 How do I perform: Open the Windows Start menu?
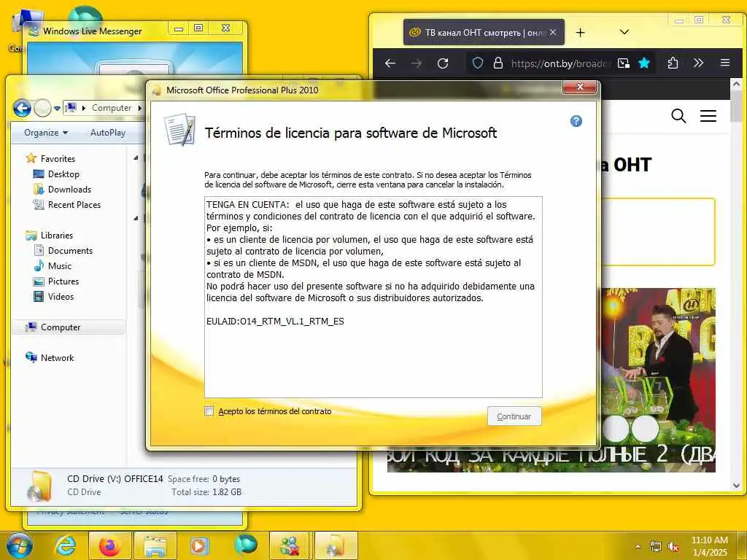[x=19, y=545]
